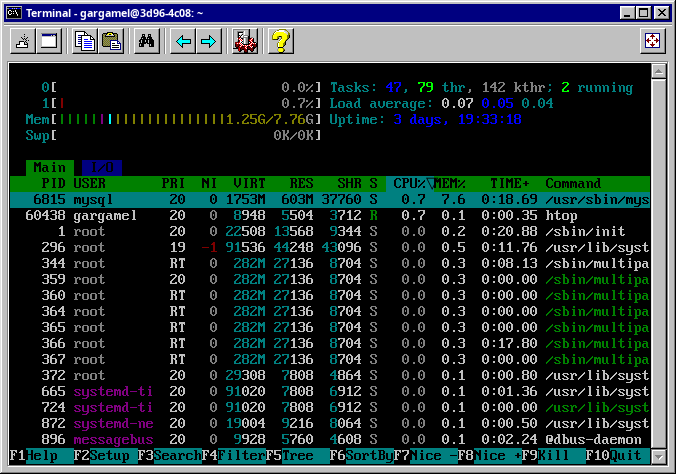Click the window icon in the toolbar
Screen dimensions: 676x474
48,41
